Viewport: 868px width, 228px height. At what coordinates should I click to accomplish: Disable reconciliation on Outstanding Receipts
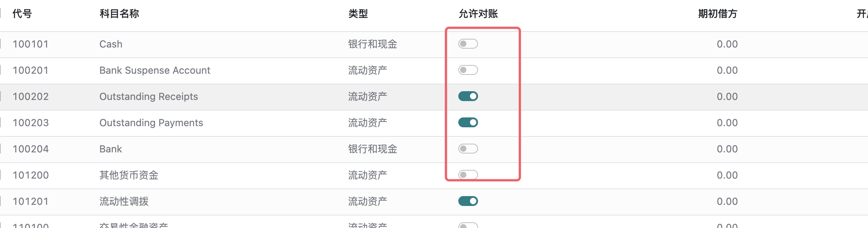(468, 97)
